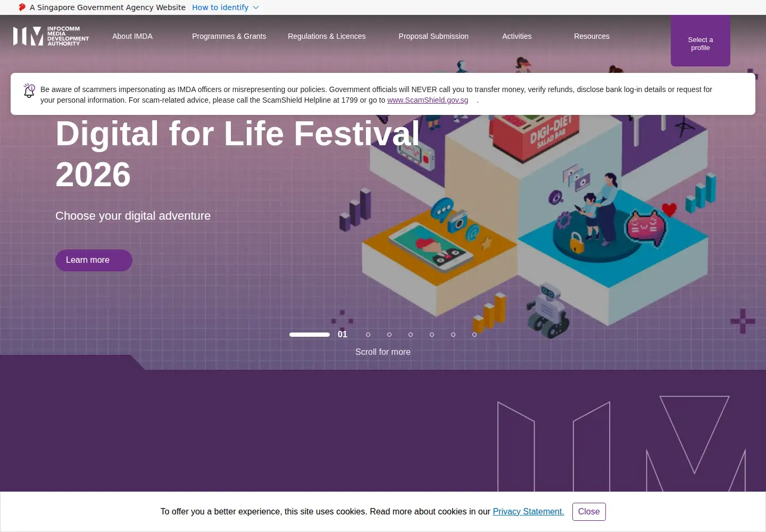Screen dimensions: 766x532
Task: Open the Regulations & Licences menu
Action: click(327, 36)
